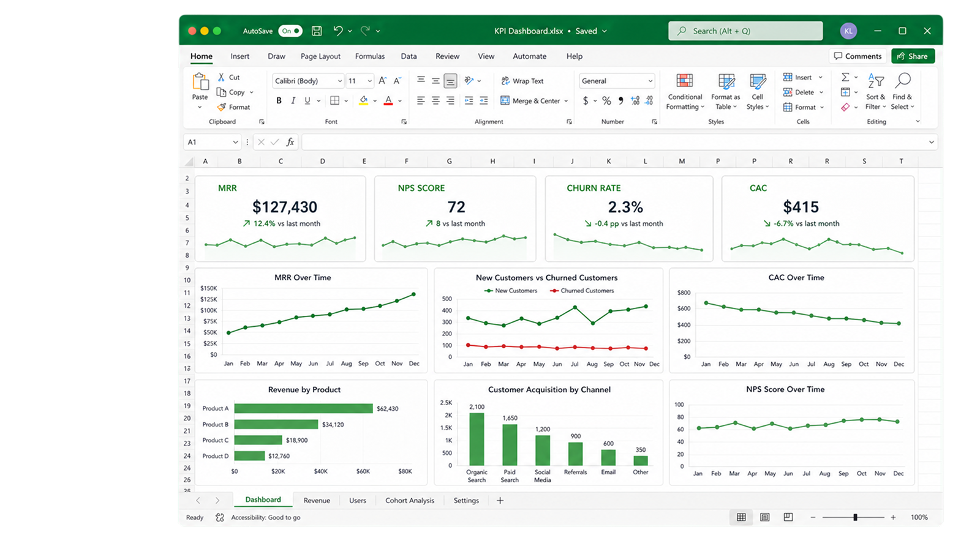980x557 pixels.
Task: Switch to Page Break Preview view icon
Action: point(788,517)
